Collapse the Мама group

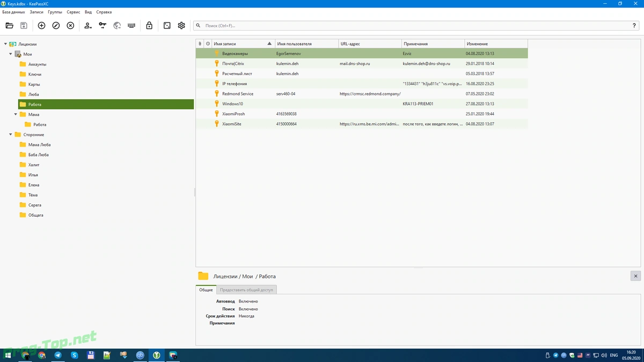tap(15, 114)
